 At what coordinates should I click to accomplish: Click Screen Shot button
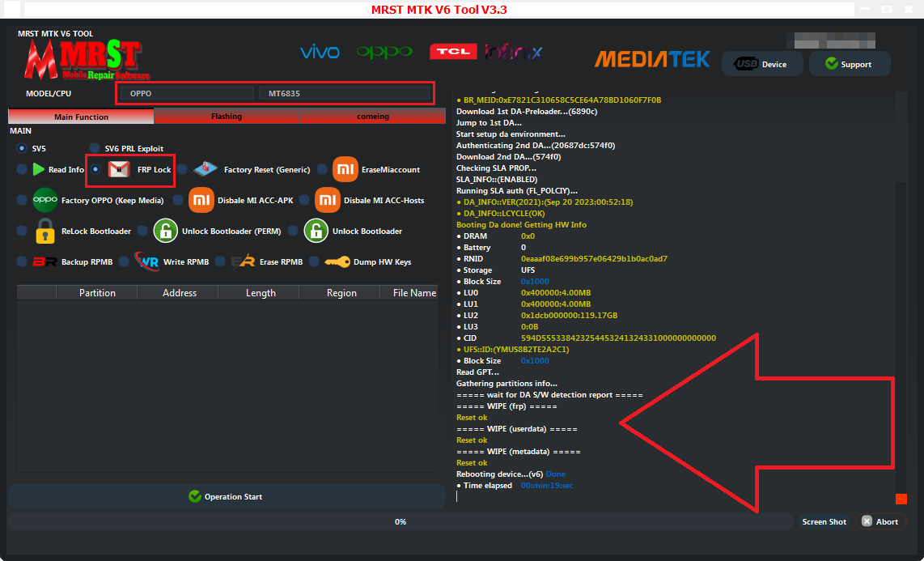(824, 521)
